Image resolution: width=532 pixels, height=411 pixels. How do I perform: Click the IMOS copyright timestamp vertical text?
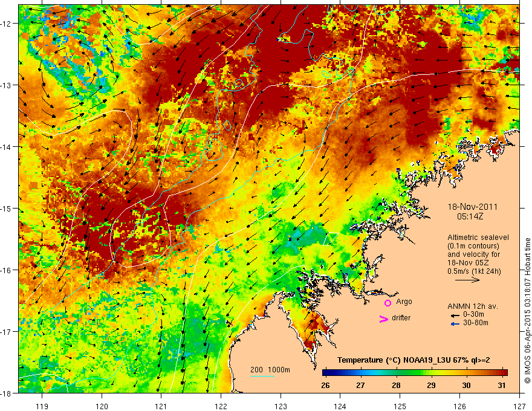tap(528, 311)
